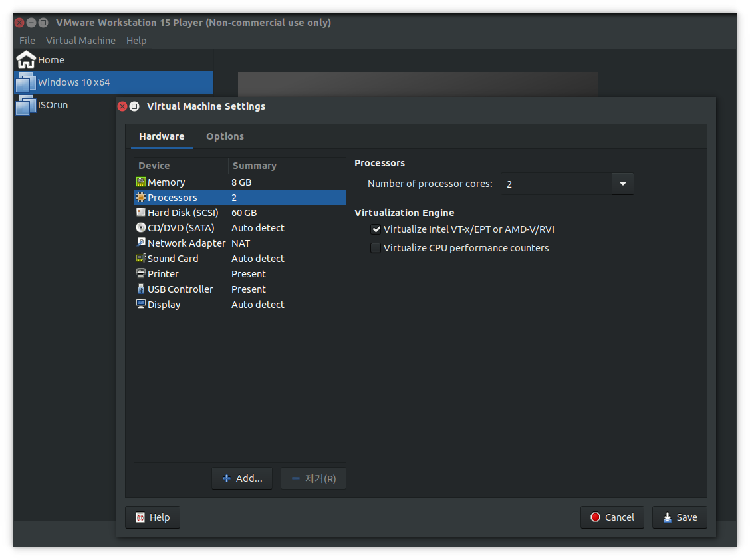Select the Hard Disk (SCSI) row label
Viewport: 750px width, 560px height.
click(x=183, y=213)
